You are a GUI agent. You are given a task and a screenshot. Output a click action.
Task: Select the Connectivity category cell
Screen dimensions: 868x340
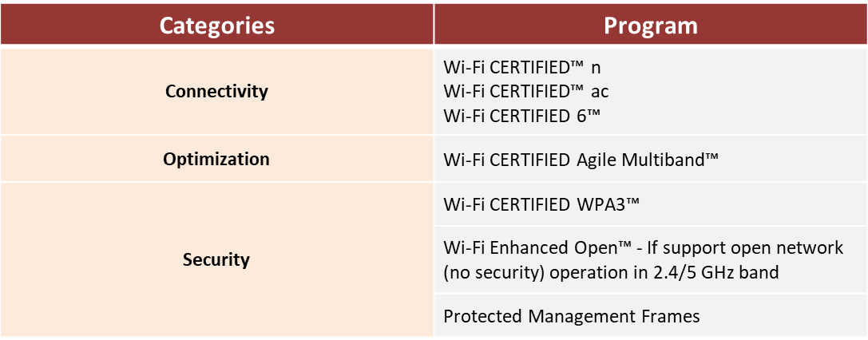[x=216, y=91]
